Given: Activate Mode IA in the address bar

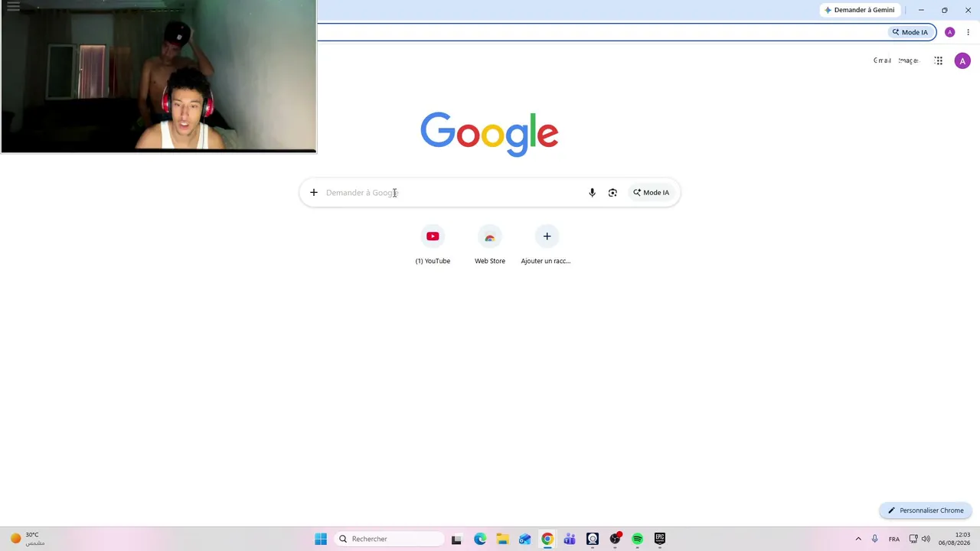Looking at the screenshot, I should pyautogui.click(x=910, y=32).
